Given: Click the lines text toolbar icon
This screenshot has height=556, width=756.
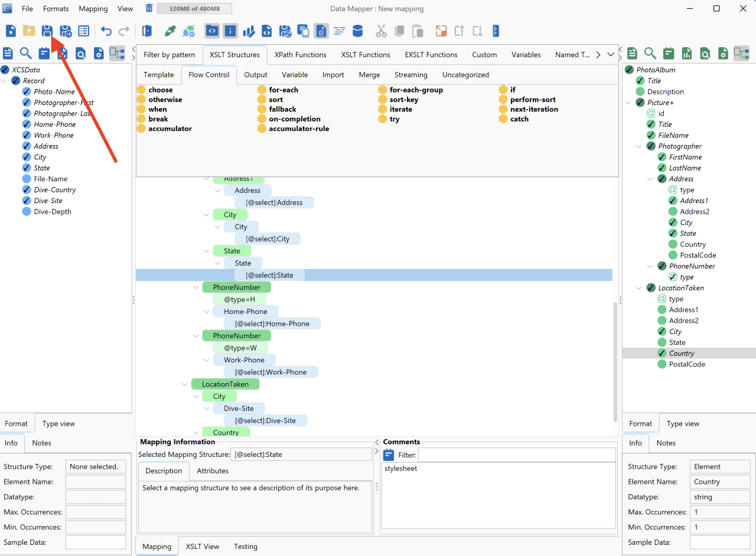Looking at the screenshot, I should (339, 31).
